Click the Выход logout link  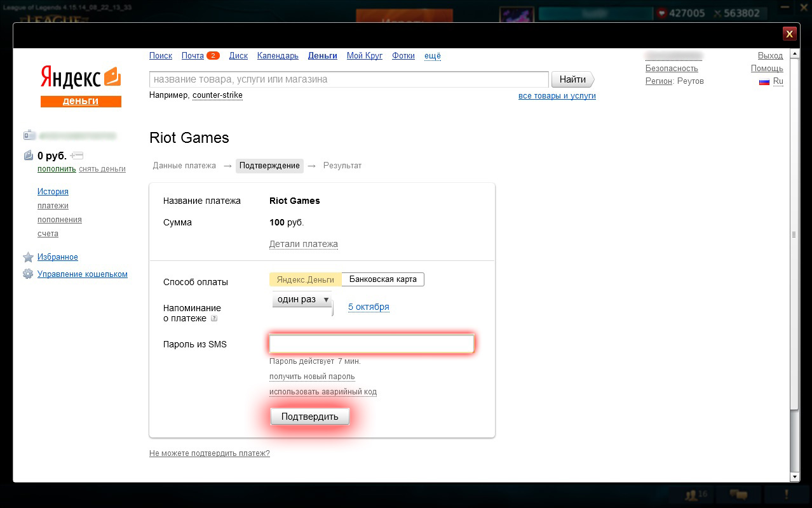[x=770, y=56]
